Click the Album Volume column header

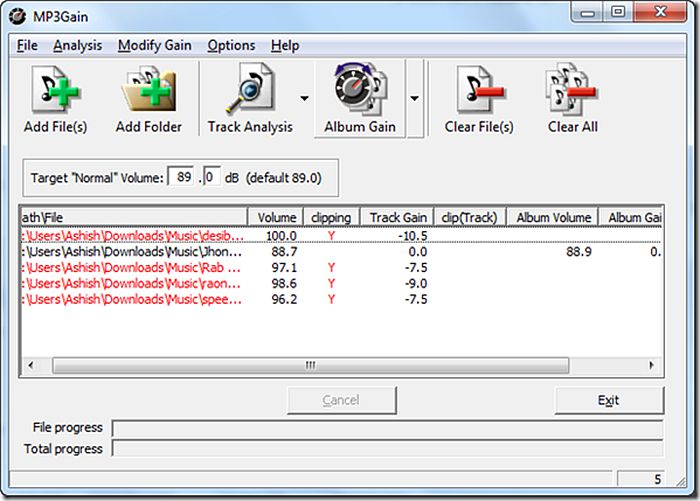click(553, 217)
